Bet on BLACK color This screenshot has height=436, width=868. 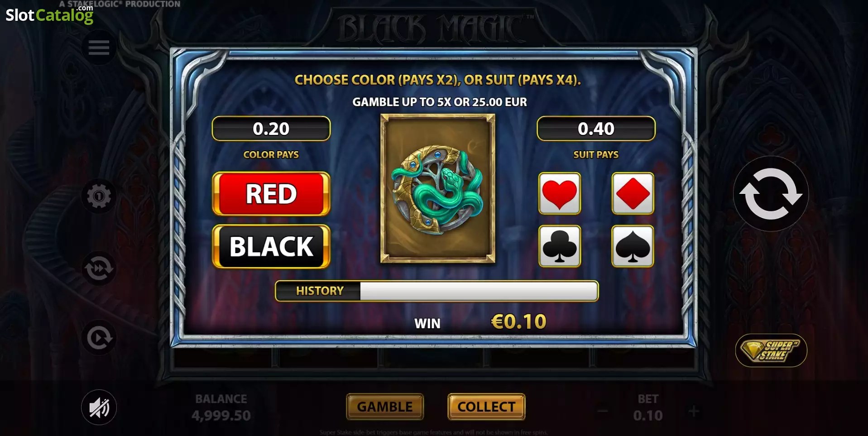271,247
